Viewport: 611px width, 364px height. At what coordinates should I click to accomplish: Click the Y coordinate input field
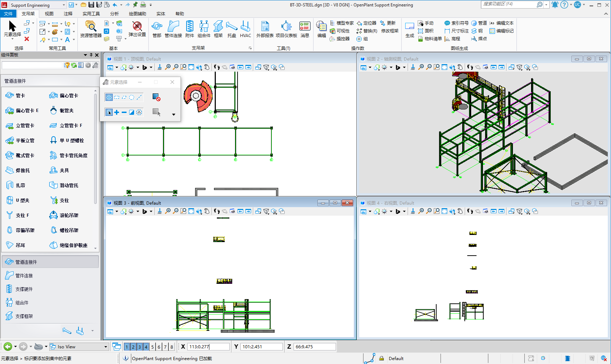point(262,347)
